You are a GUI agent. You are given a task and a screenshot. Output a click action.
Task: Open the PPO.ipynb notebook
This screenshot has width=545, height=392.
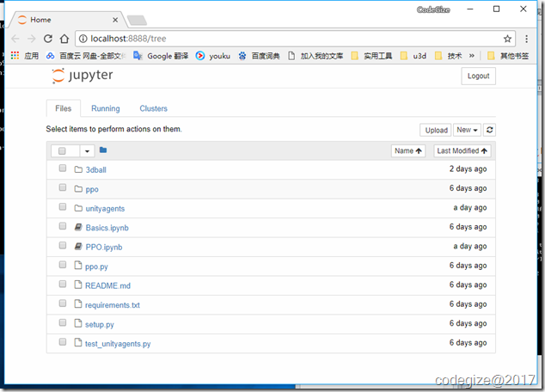104,247
